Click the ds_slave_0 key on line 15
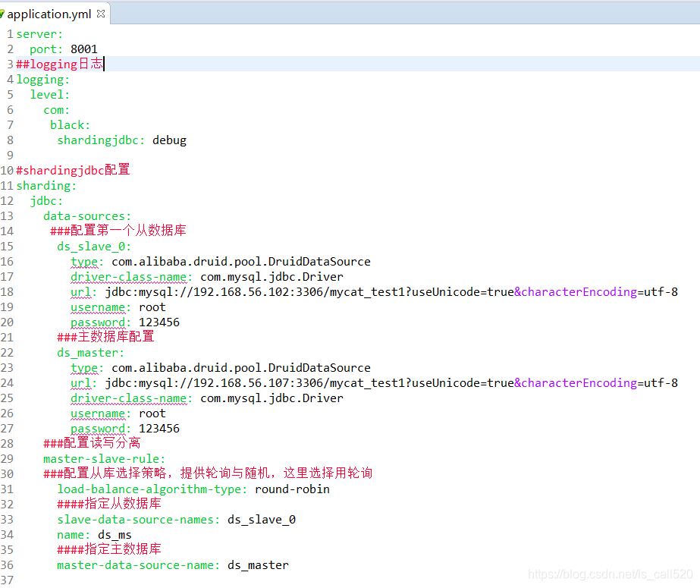The height and width of the screenshot is (588, 700). 89,246
